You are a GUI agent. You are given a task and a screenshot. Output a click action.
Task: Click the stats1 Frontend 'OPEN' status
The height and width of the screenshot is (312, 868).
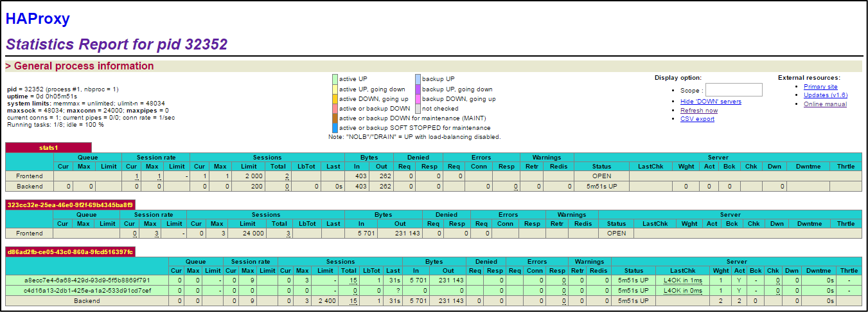pos(601,176)
